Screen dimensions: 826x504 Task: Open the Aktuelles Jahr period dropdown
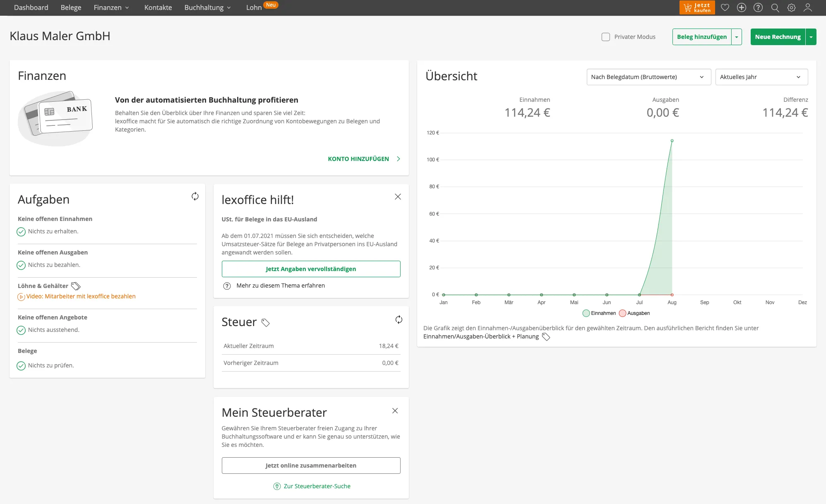(761, 77)
